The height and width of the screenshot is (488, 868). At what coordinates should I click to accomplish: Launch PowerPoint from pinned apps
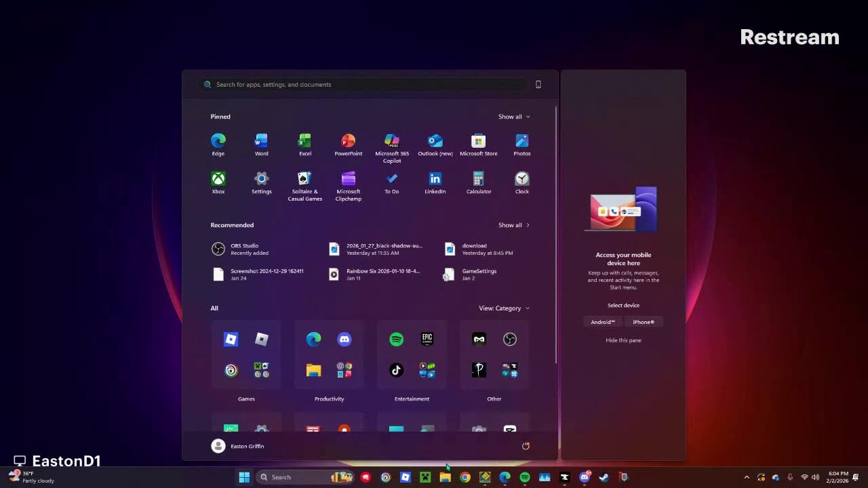click(348, 144)
